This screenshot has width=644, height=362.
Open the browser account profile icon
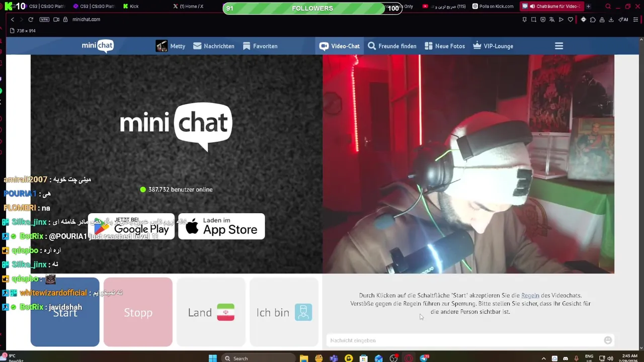click(602, 20)
